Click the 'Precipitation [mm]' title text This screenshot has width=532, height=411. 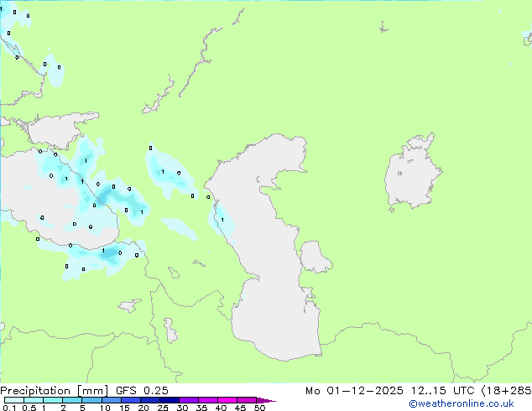[55, 391]
